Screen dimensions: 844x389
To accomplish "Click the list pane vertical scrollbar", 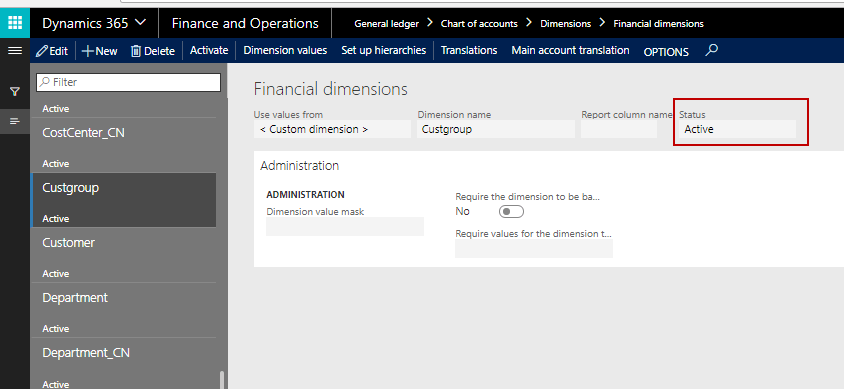I will pyautogui.click(x=221, y=380).
